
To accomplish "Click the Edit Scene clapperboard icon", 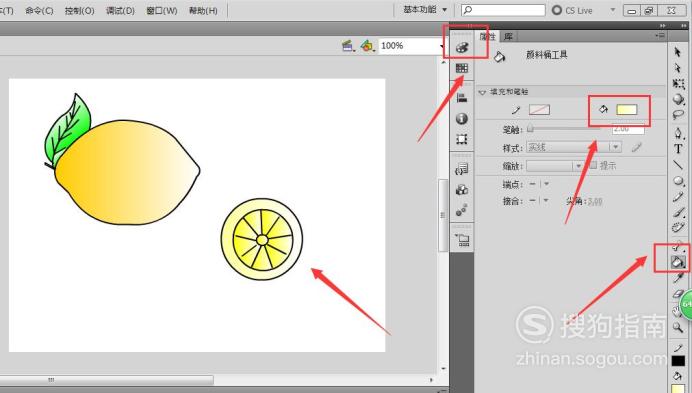I will pos(348,45).
